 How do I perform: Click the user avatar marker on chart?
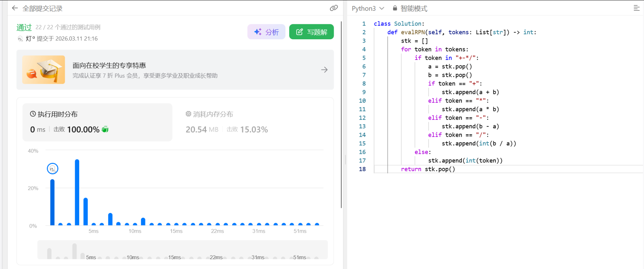coord(53,169)
